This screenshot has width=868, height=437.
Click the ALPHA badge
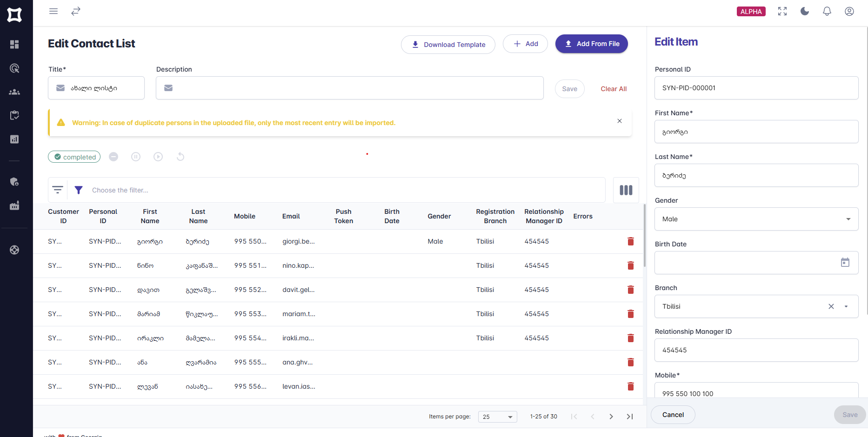point(751,12)
